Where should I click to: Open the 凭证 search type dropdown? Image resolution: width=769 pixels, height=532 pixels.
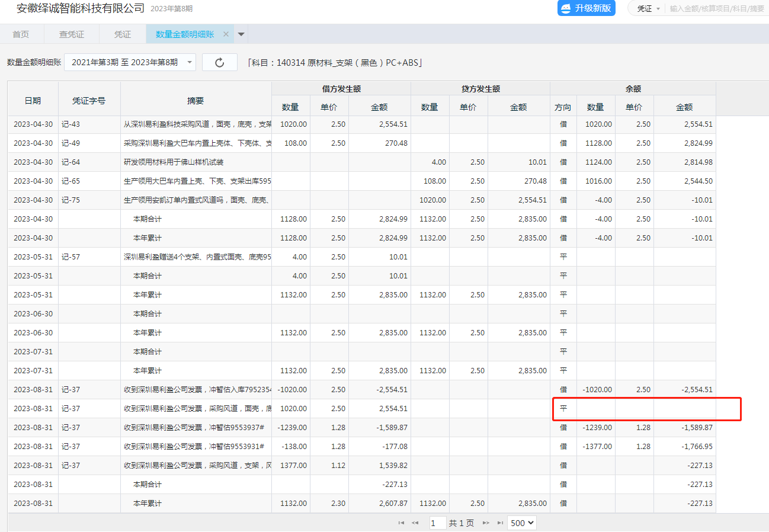pos(648,9)
